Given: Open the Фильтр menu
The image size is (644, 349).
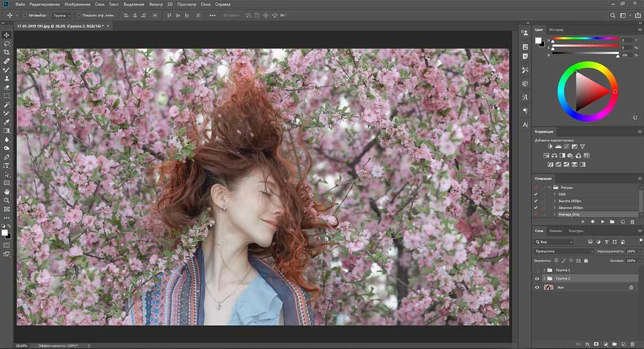Looking at the screenshot, I should point(155,4).
